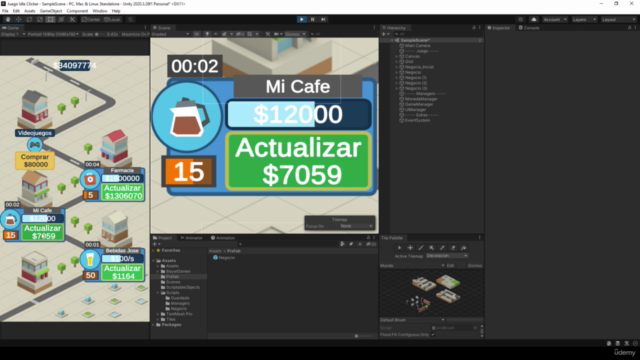Open the Assets menu

click(x=30, y=11)
